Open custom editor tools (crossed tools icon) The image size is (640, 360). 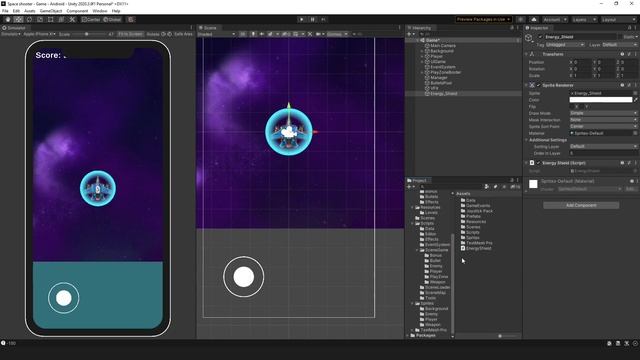[72, 19]
